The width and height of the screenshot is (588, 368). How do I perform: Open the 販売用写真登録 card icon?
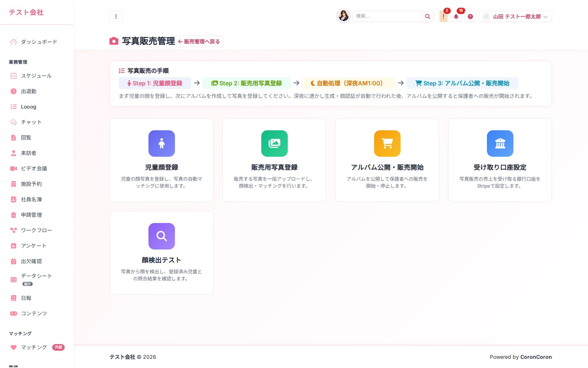(275, 144)
